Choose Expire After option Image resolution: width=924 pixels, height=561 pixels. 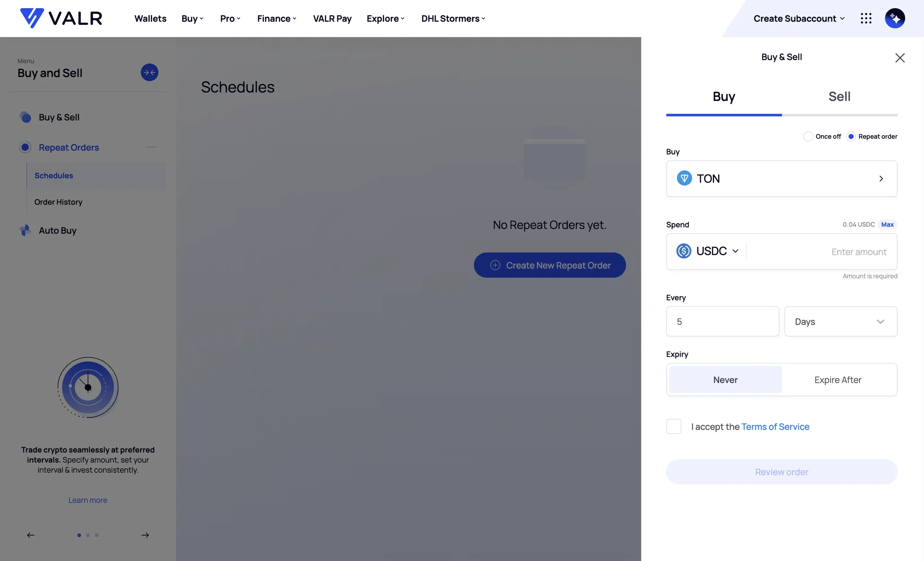838,380
